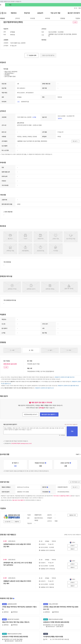
Task: Open the 직업 능력 개발 menu
Action: [x=55, y=13]
